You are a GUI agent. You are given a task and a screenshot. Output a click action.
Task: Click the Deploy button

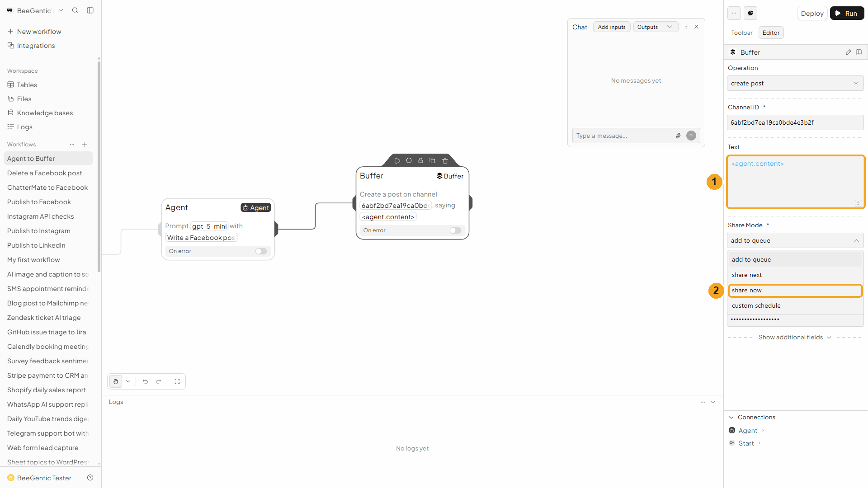(812, 14)
